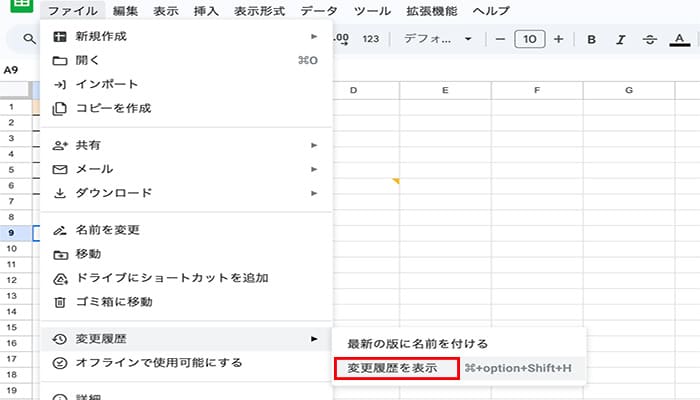
Task: Click the rename pencil icon beside 名前を変更
Action: pyautogui.click(x=60, y=230)
